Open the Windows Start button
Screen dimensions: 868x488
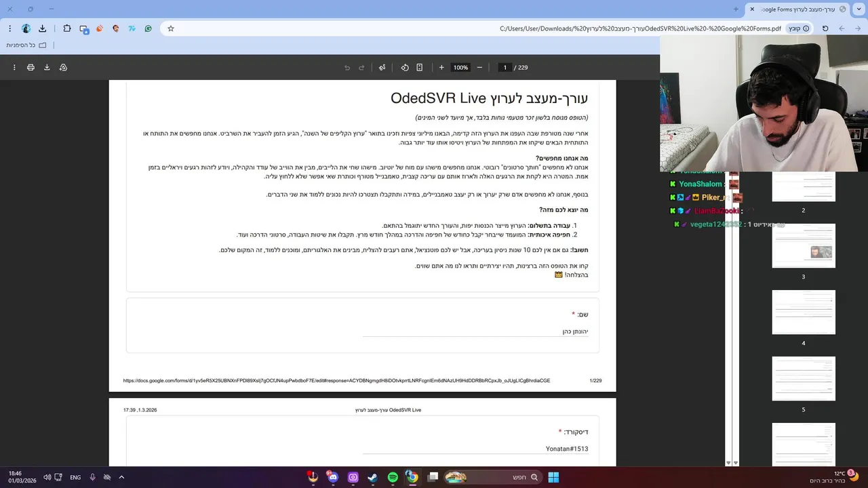tap(553, 477)
